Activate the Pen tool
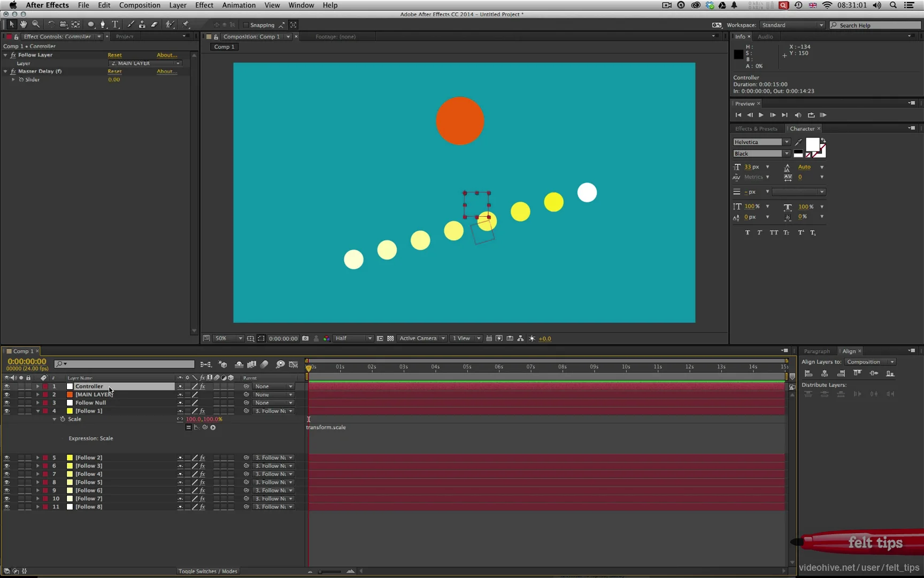Screen dimensions: 924x578 (103, 24)
